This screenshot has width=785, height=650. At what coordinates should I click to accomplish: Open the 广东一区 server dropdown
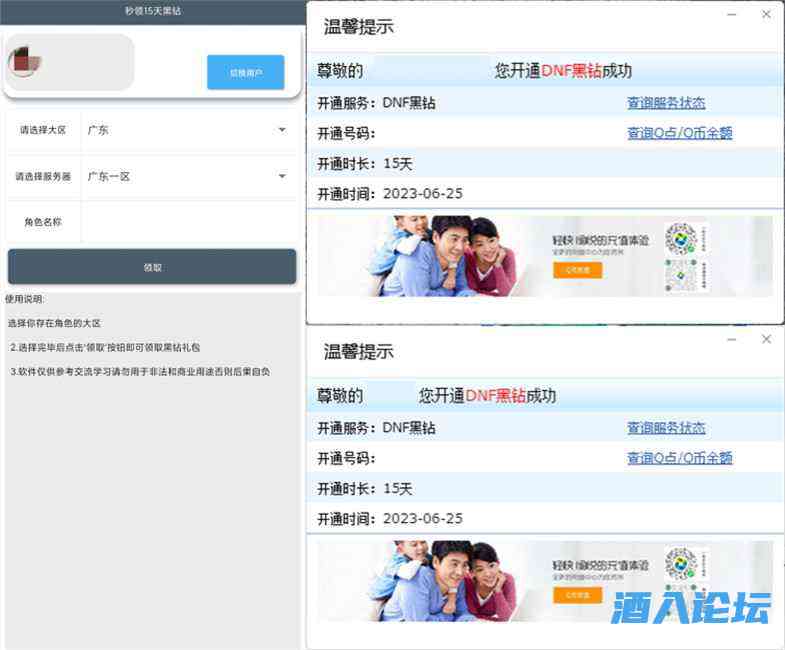(x=189, y=176)
